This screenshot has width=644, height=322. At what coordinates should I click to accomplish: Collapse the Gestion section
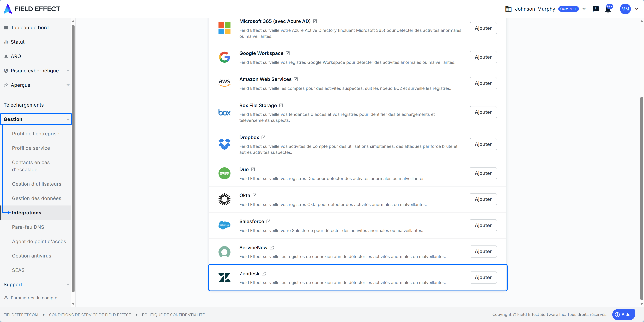(x=36, y=119)
